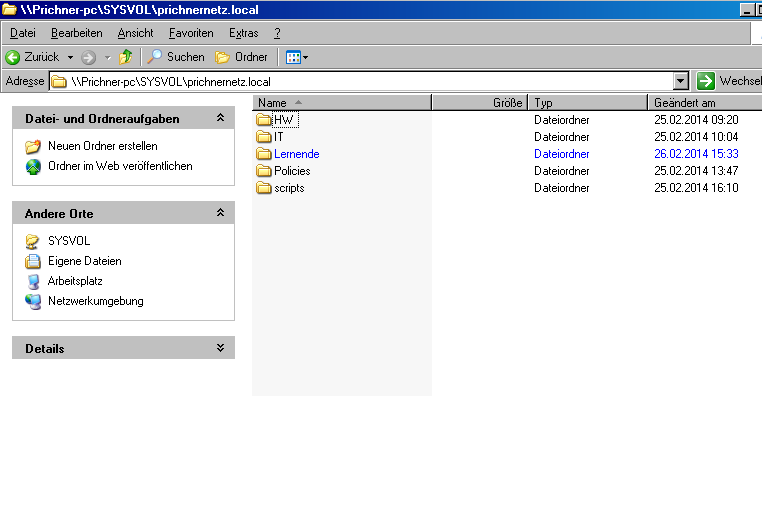Open Arbeitsplatz link
Image resolution: width=762 pixels, height=512 pixels.
tap(75, 281)
